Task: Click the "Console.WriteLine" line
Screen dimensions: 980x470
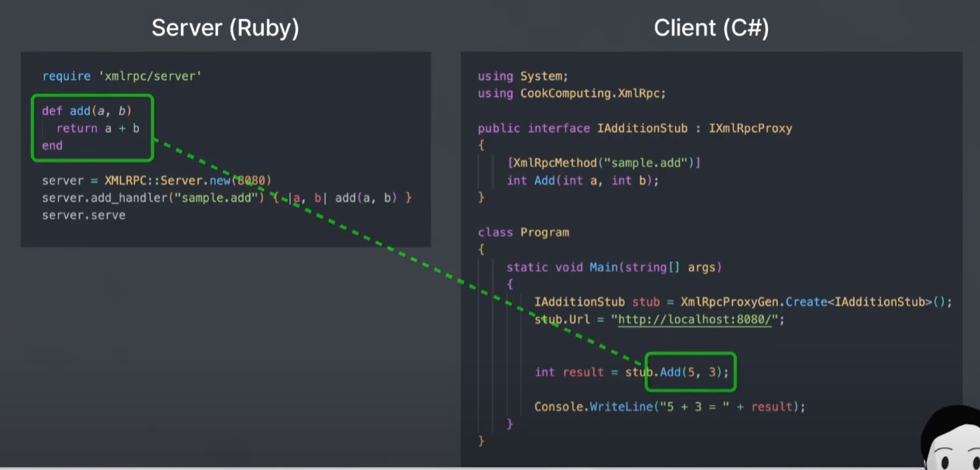Action: pyautogui.click(x=670, y=406)
